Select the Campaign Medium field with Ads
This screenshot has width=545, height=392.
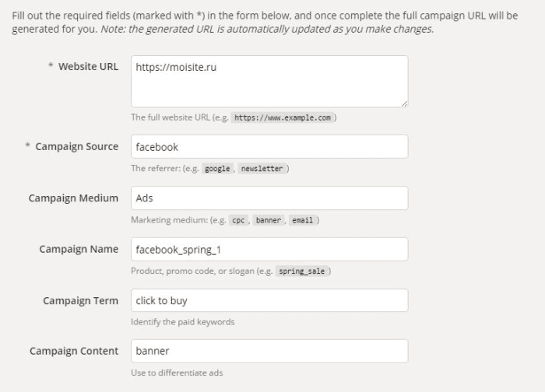coord(269,198)
